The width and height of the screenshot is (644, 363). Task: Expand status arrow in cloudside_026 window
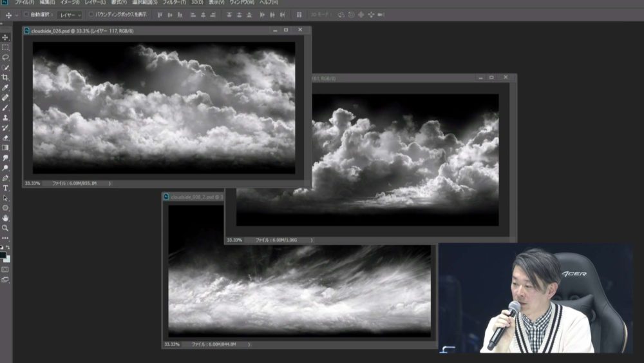(x=109, y=183)
